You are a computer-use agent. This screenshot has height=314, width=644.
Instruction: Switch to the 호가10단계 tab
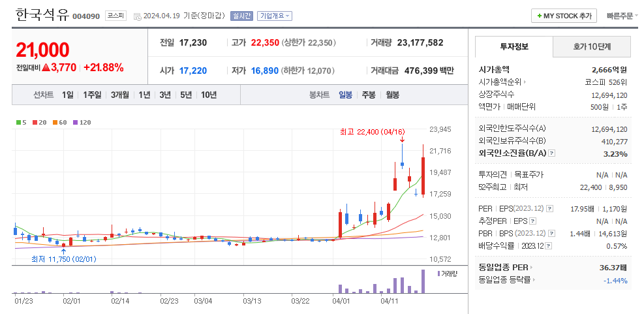[x=592, y=46]
